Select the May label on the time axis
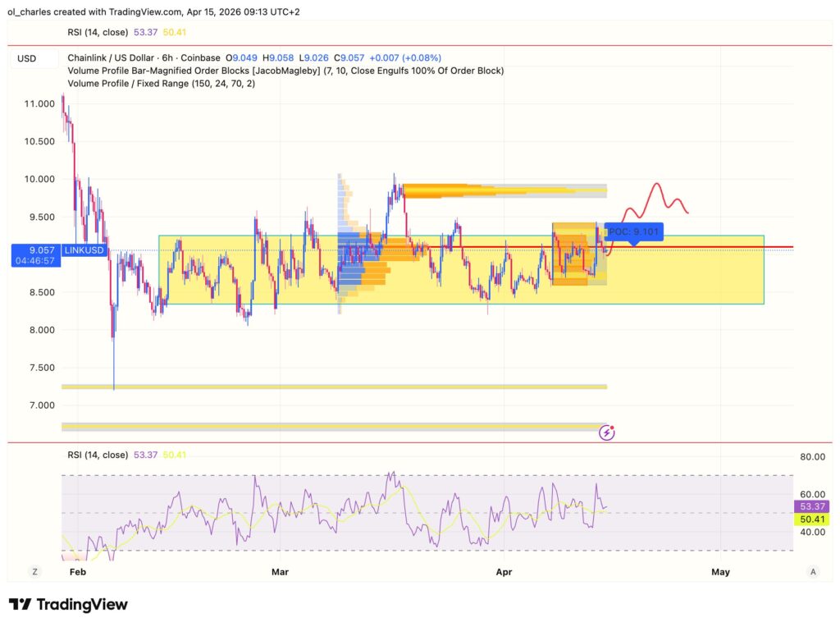 tap(720, 572)
